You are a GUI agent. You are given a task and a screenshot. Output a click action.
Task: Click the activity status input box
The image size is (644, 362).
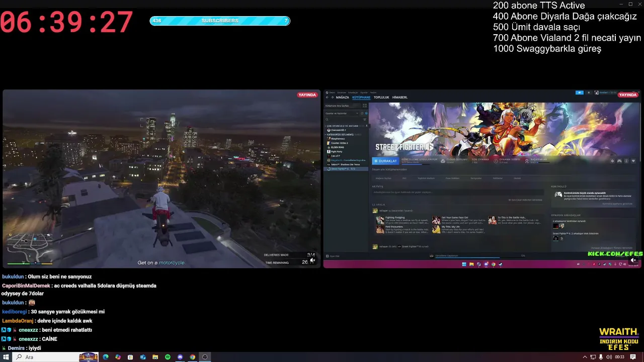(x=458, y=192)
